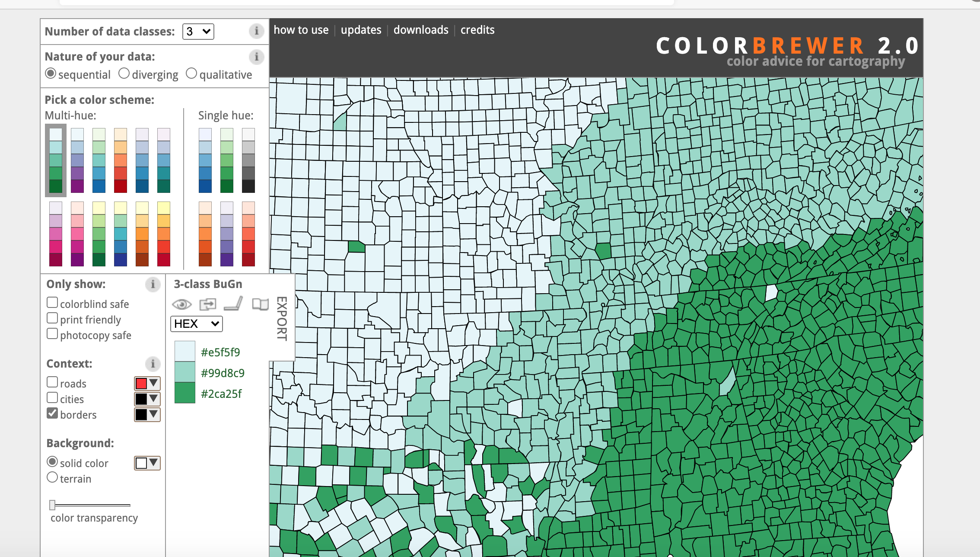Open the number of data classes dropdown
The height and width of the screenshot is (557, 980).
pyautogui.click(x=198, y=32)
